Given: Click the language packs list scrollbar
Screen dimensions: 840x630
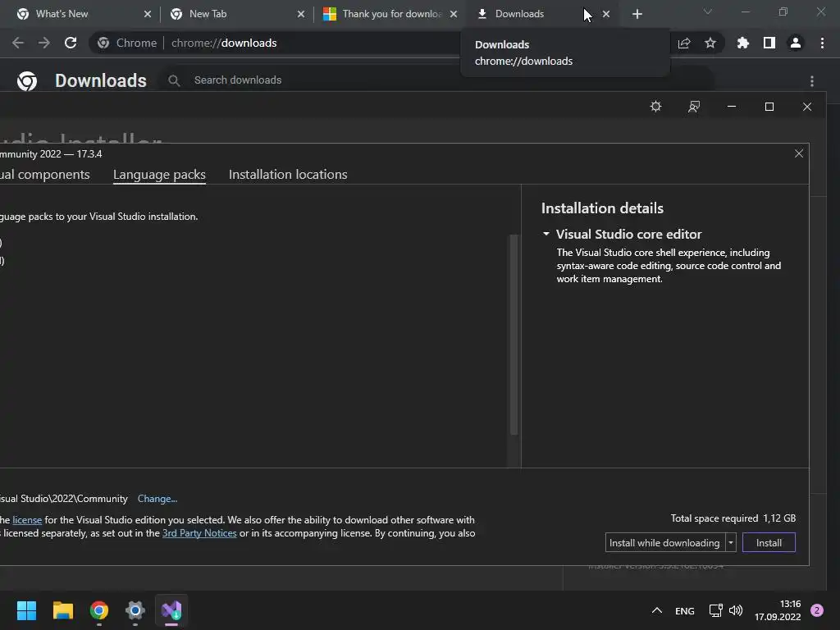Looking at the screenshot, I should (x=514, y=335).
